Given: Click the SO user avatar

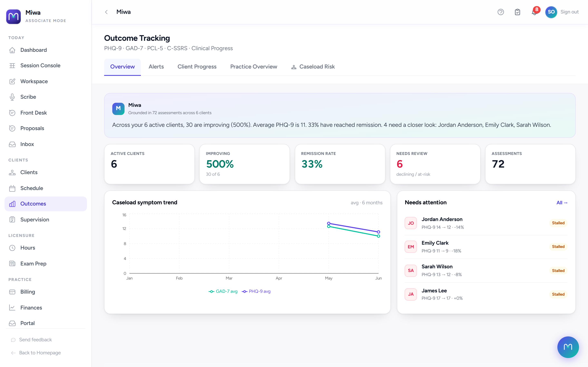Looking at the screenshot, I should (x=551, y=12).
